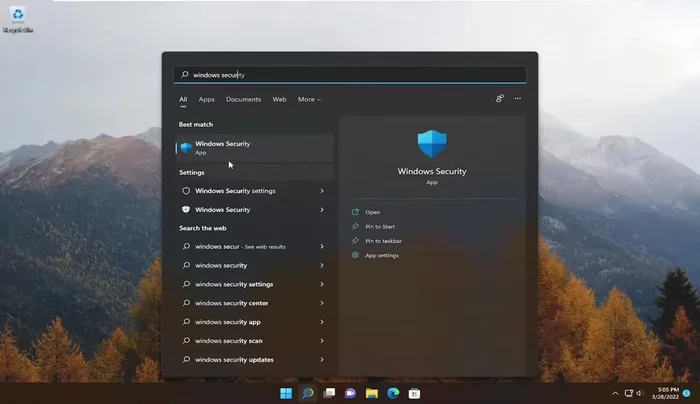The image size is (700, 404).
Task: Click the Windows Start button on taskbar
Action: 286,393
